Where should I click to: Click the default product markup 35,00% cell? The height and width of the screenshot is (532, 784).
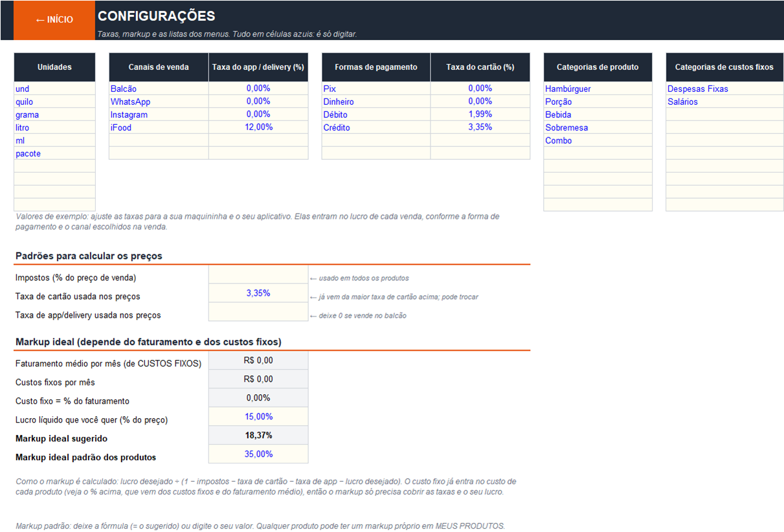[x=258, y=454]
